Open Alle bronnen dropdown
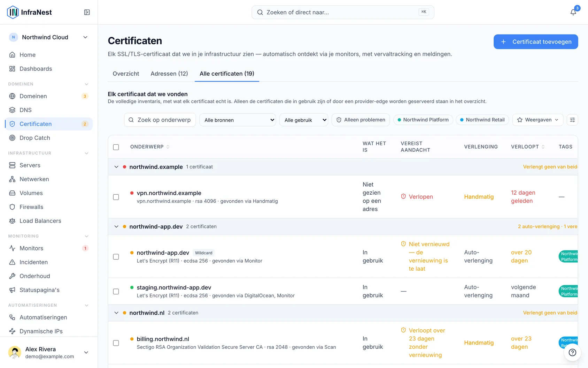The height and width of the screenshot is (368, 588). click(238, 120)
